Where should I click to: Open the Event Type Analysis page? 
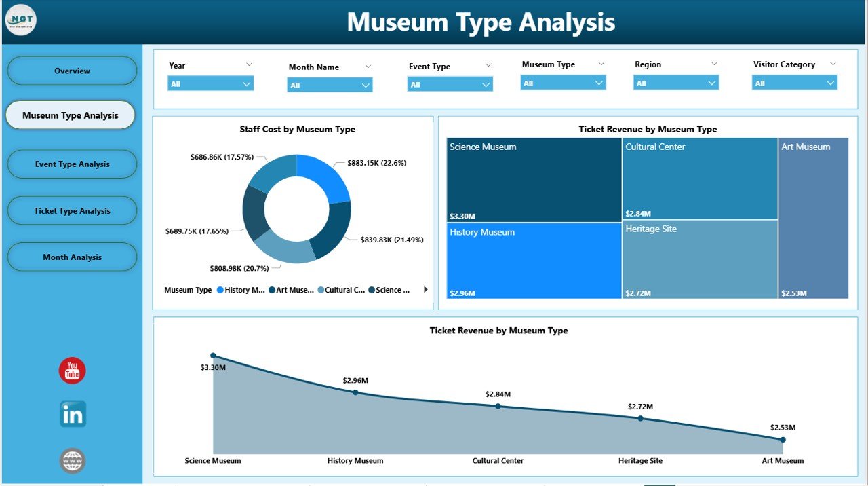(x=72, y=164)
